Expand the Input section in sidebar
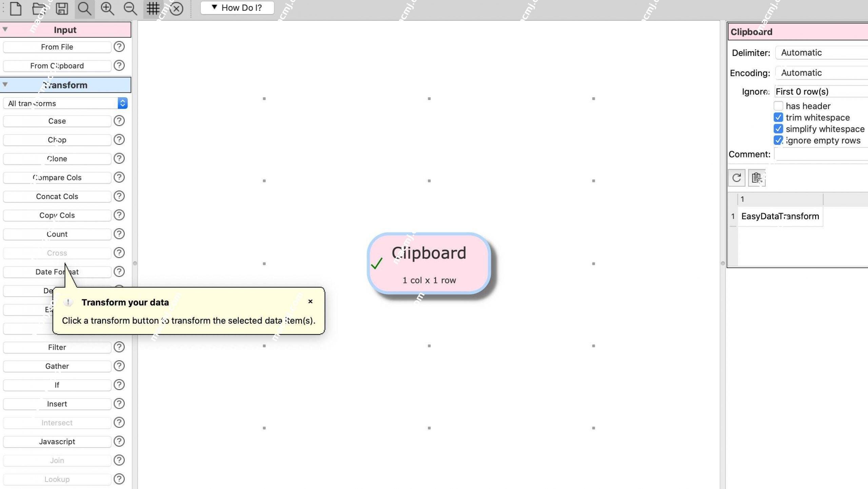868x489 pixels. 5,29
